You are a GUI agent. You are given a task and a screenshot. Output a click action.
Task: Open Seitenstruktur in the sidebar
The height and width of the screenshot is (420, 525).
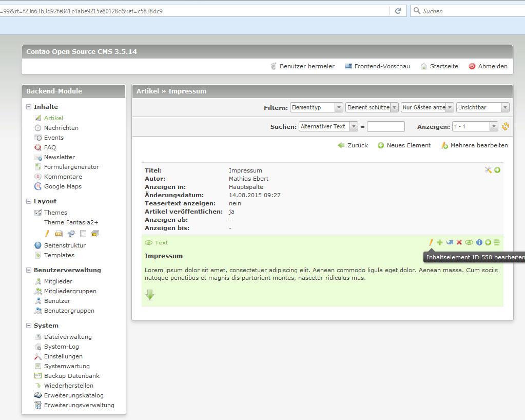point(65,245)
